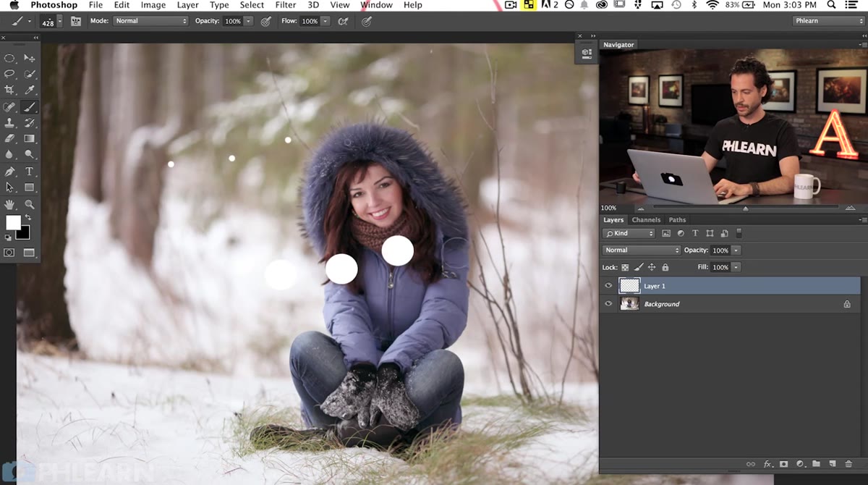Image resolution: width=868 pixels, height=485 pixels.
Task: Switch to the Paths tab
Action: click(677, 220)
